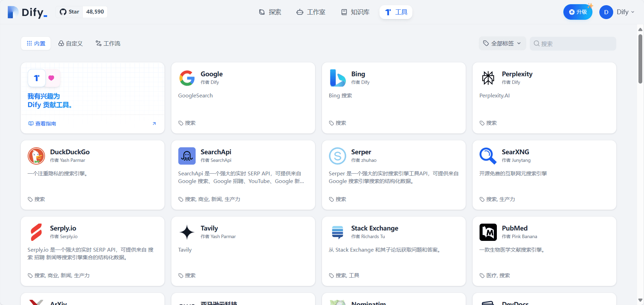Click the tag icon on the Bing card
This screenshot has height=305, width=644.
tap(331, 123)
